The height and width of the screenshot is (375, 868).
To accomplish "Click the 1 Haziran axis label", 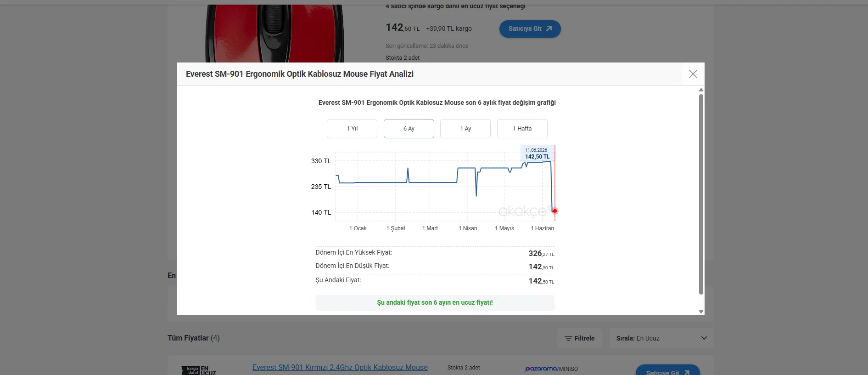I will (x=543, y=228).
